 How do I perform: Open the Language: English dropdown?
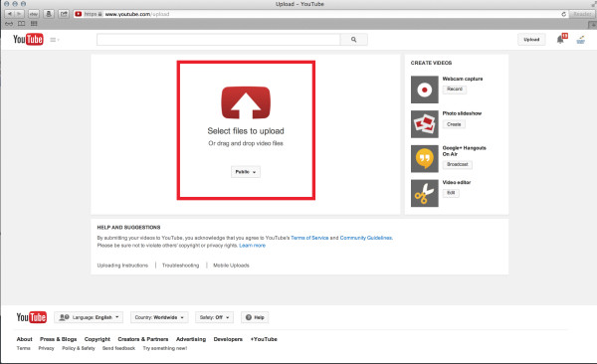click(x=89, y=317)
